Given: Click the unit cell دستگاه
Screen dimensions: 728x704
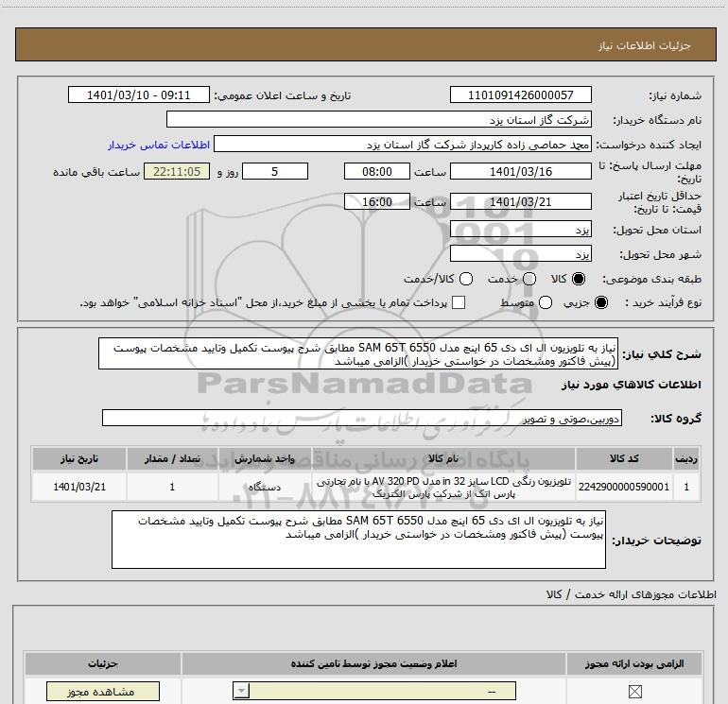Looking at the screenshot, I should [264, 487].
